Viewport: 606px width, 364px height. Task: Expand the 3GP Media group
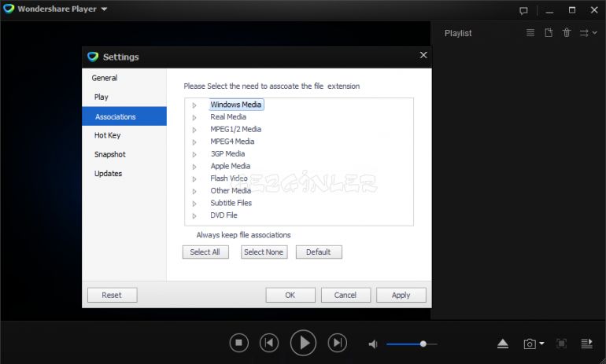click(194, 154)
